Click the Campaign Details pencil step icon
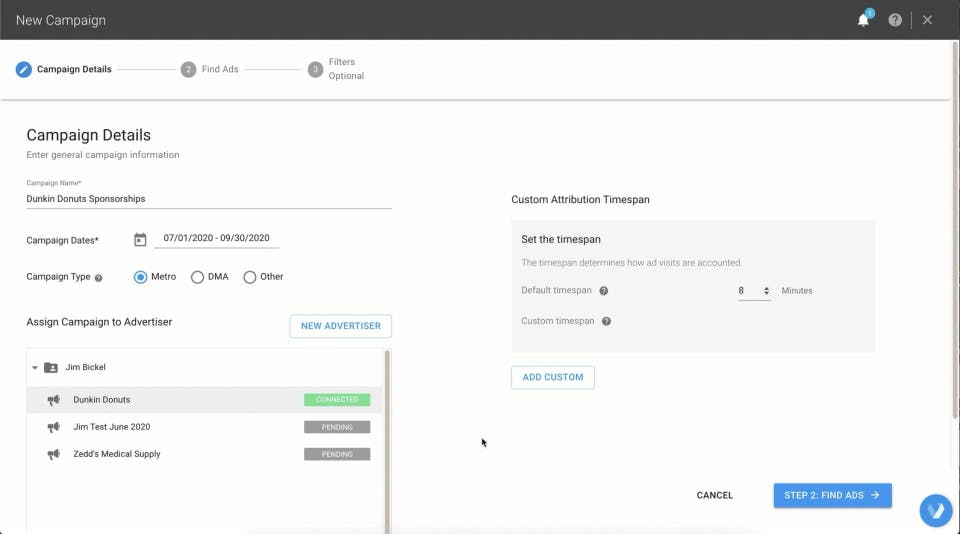This screenshot has height=534, width=960. click(23, 69)
